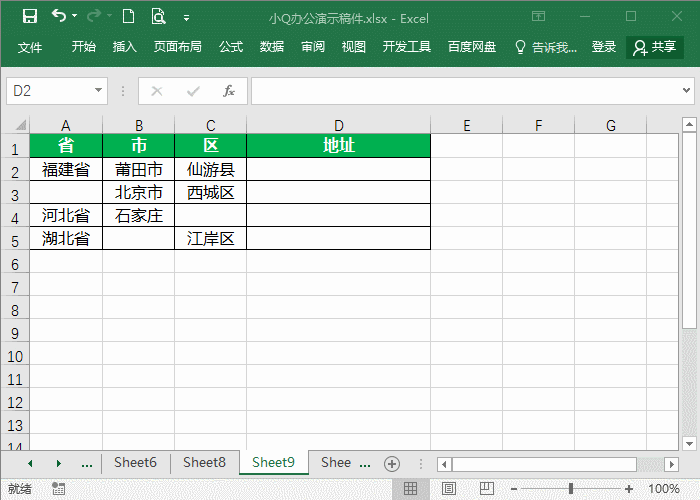Select the 公式 ribbon tab
This screenshot has width=700, height=500.
click(231, 46)
